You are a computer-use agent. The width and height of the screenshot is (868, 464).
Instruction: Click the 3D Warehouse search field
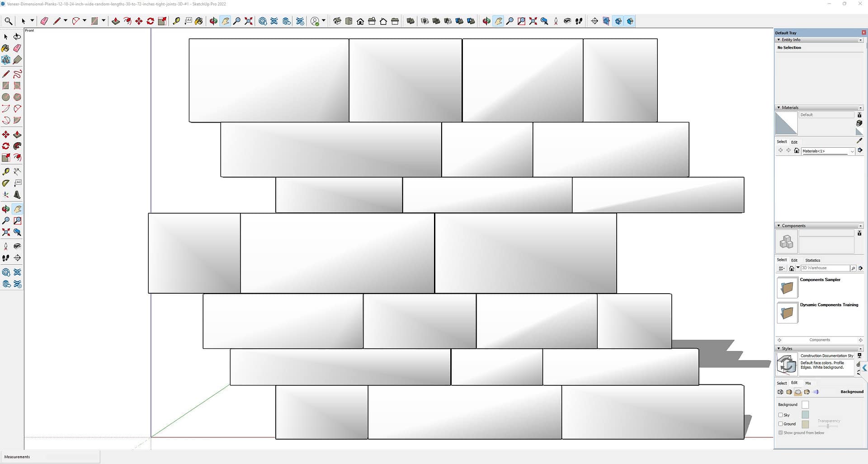tap(825, 268)
